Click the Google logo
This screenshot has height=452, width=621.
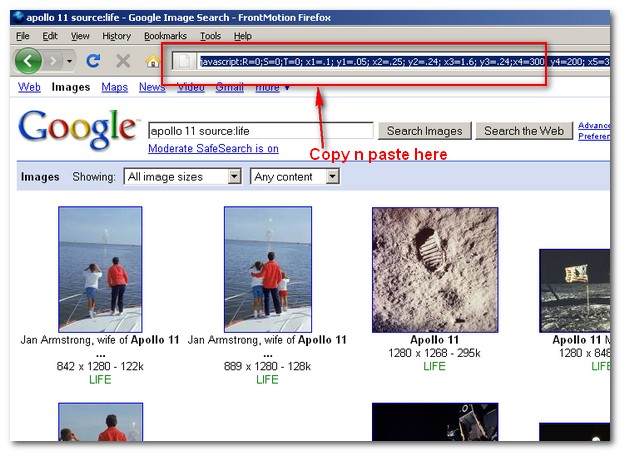click(78, 129)
